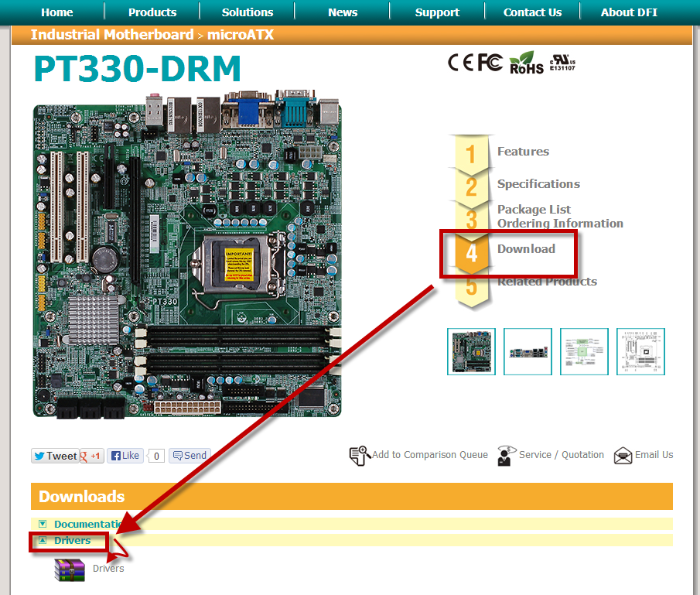
Task: Click the main PT330 motherboard image
Action: click(187, 255)
